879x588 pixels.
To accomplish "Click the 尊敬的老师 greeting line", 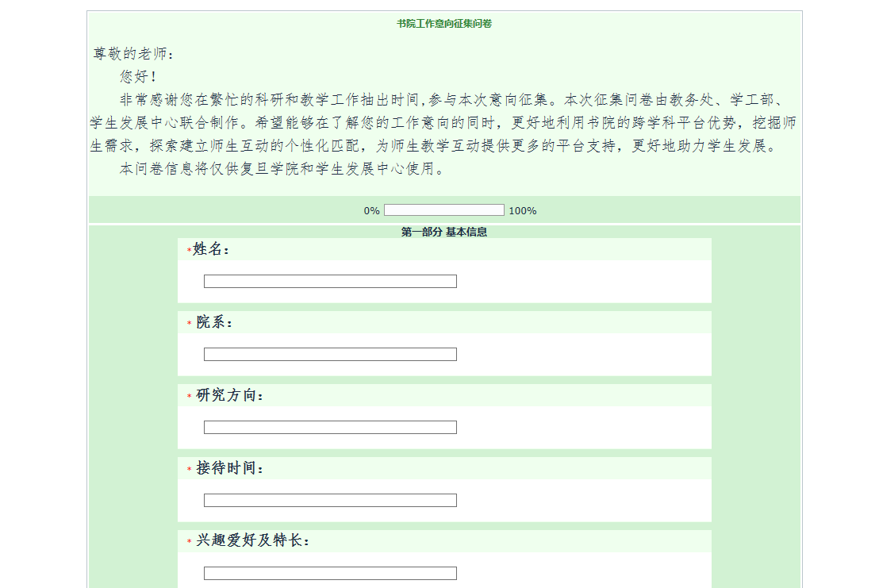I will [133, 54].
